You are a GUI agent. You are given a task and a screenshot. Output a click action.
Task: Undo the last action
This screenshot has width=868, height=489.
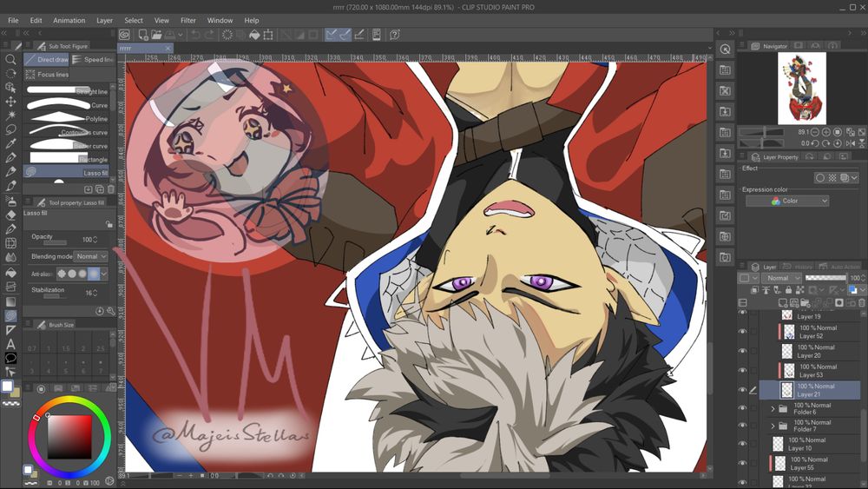(x=195, y=35)
